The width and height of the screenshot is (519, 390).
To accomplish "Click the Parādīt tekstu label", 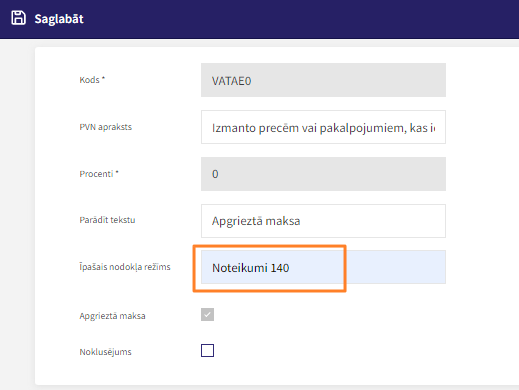I will tap(107, 220).
